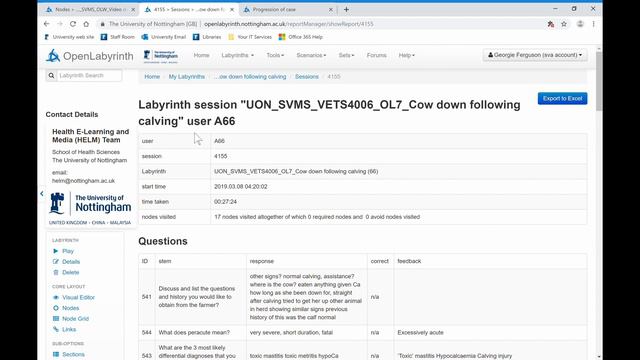
Task: Open the 'ow down following calving' breadcrumb
Action: pos(250,77)
